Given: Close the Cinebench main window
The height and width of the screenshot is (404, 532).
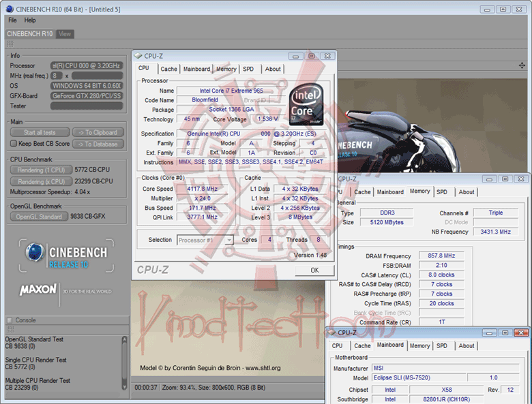Looking at the screenshot, I should coord(519,10).
